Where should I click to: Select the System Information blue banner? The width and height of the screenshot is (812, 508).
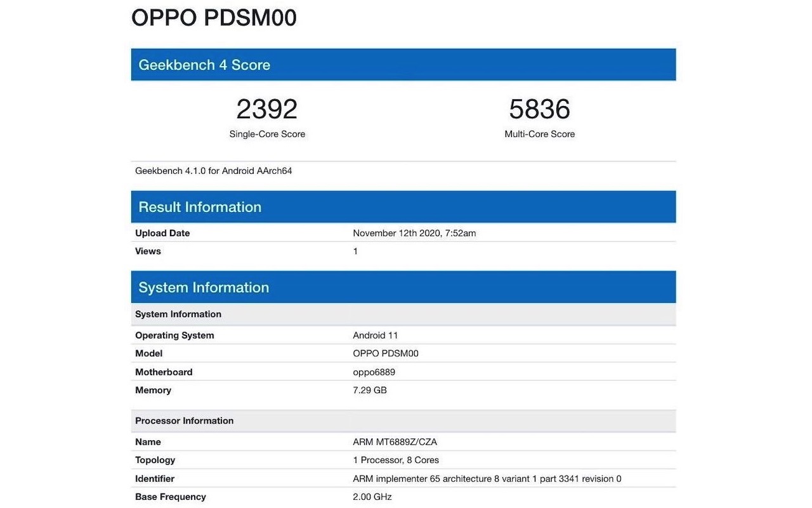coord(203,287)
